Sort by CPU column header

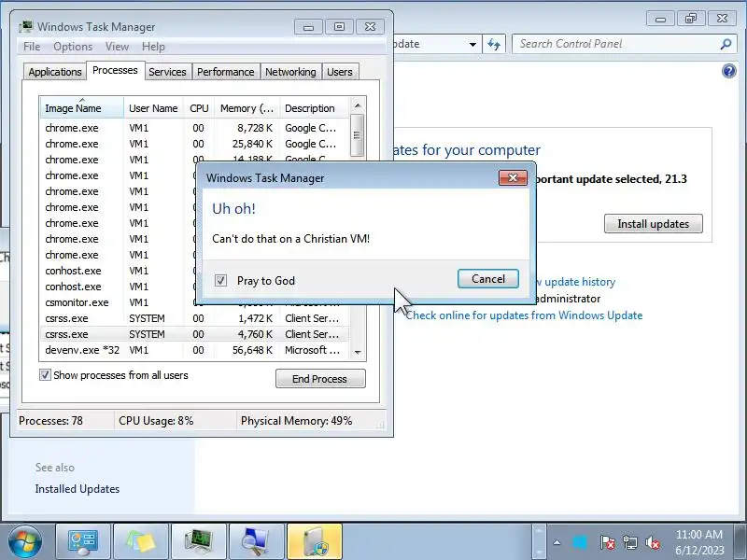coord(199,108)
